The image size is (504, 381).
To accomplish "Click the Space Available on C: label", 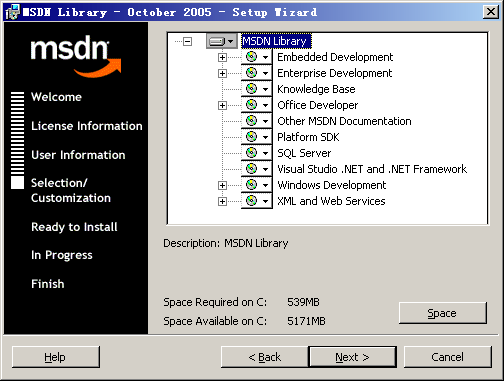I will pyautogui.click(x=215, y=321).
